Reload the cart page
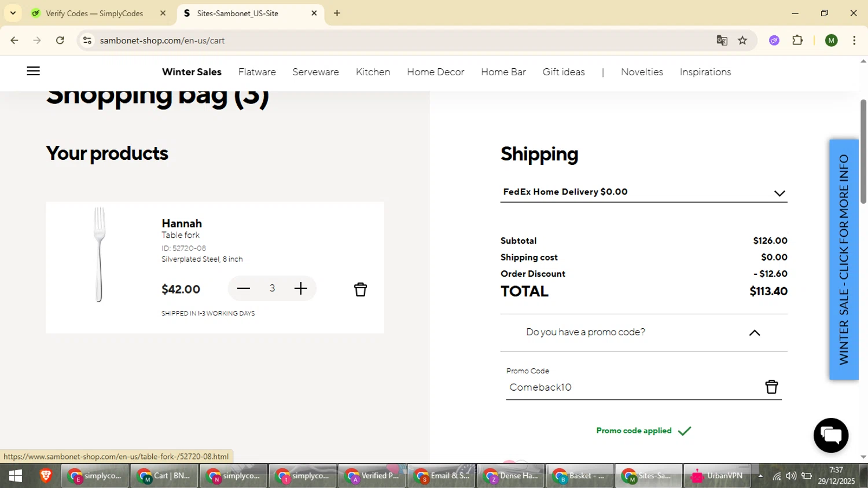Image resolution: width=868 pixels, height=488 pixels. (x=60, y=41)
